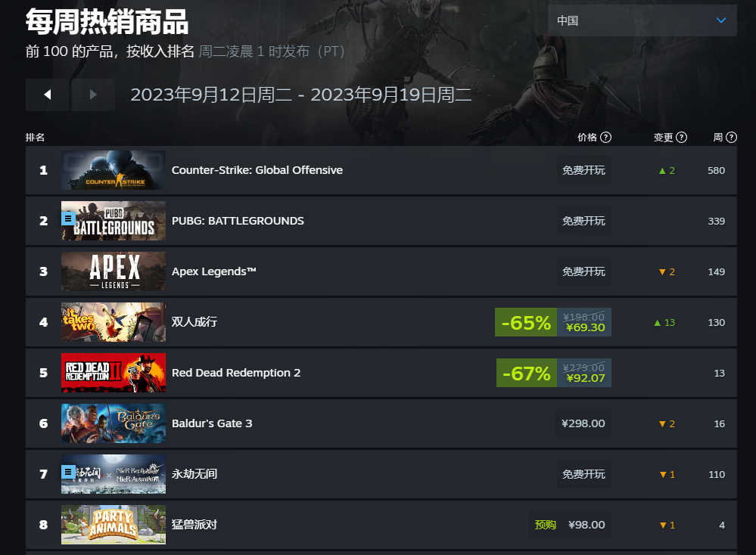Click the It Takes Two cover image

pyautogui.click(x=114, y=322)
